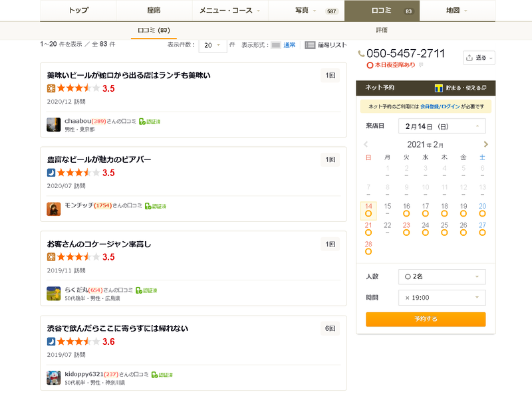Click the 587 photo count badge

pyautogui.click(x=331, y=11)
